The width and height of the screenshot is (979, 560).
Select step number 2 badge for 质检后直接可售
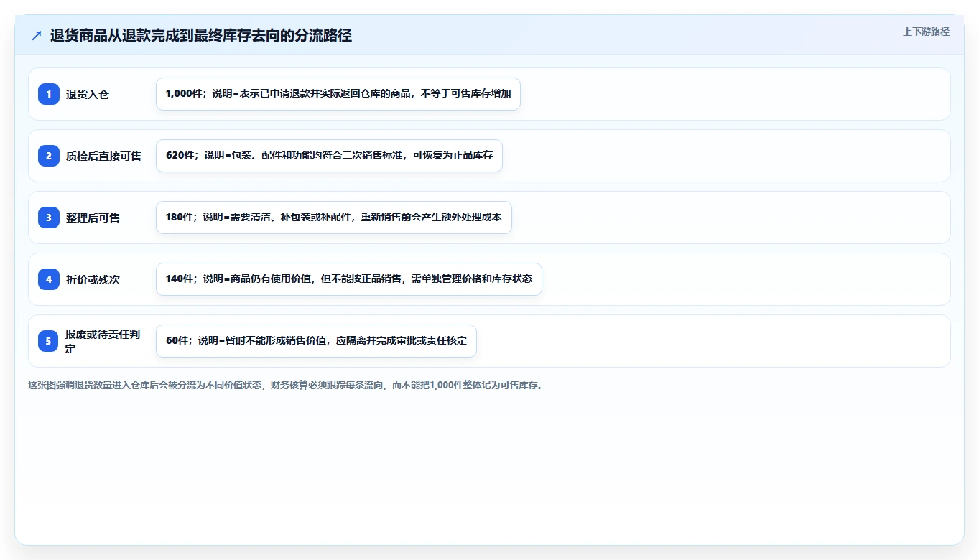[49, 156]
